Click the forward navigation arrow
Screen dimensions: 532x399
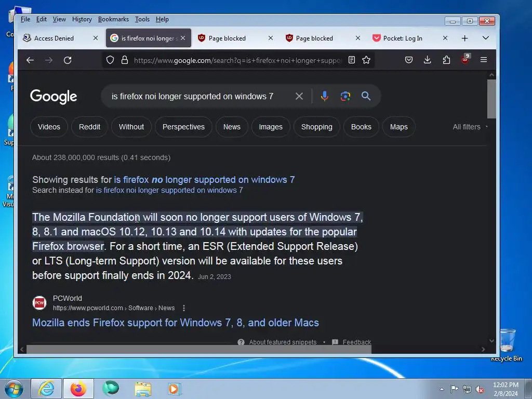pos(49,60)
